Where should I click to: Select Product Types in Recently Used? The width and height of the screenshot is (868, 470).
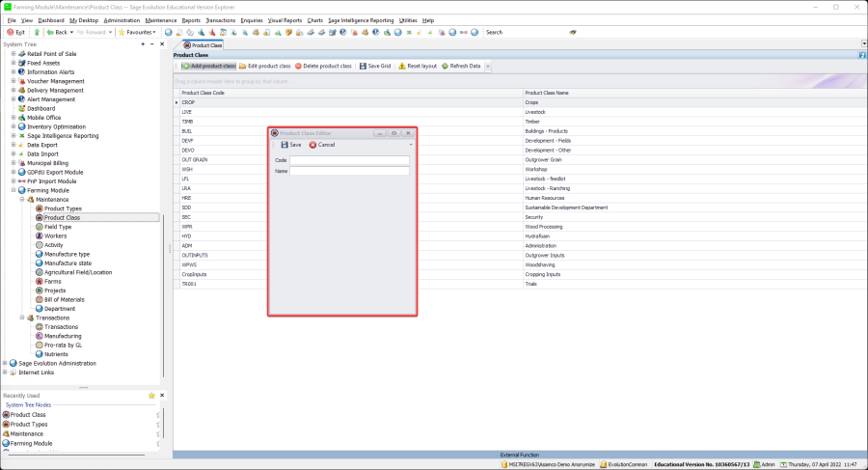pyautogui.click(x=29, y=424)
